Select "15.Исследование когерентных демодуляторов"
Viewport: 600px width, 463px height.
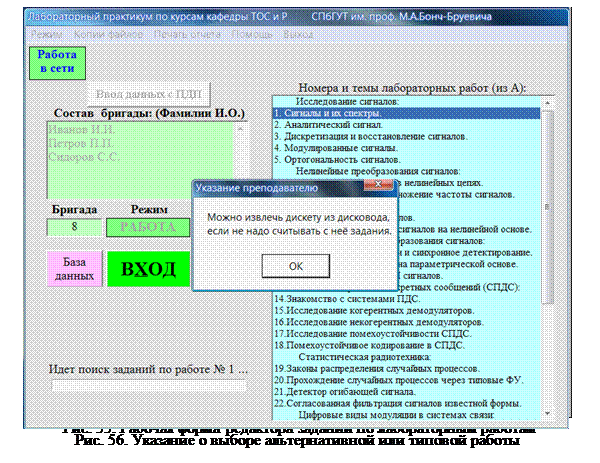tap(406, 310)
